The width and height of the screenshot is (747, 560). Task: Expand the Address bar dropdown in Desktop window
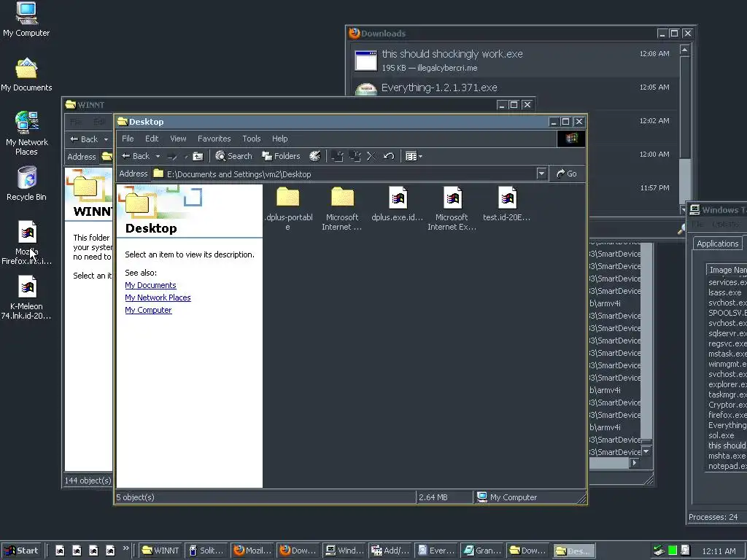point(541,174)
